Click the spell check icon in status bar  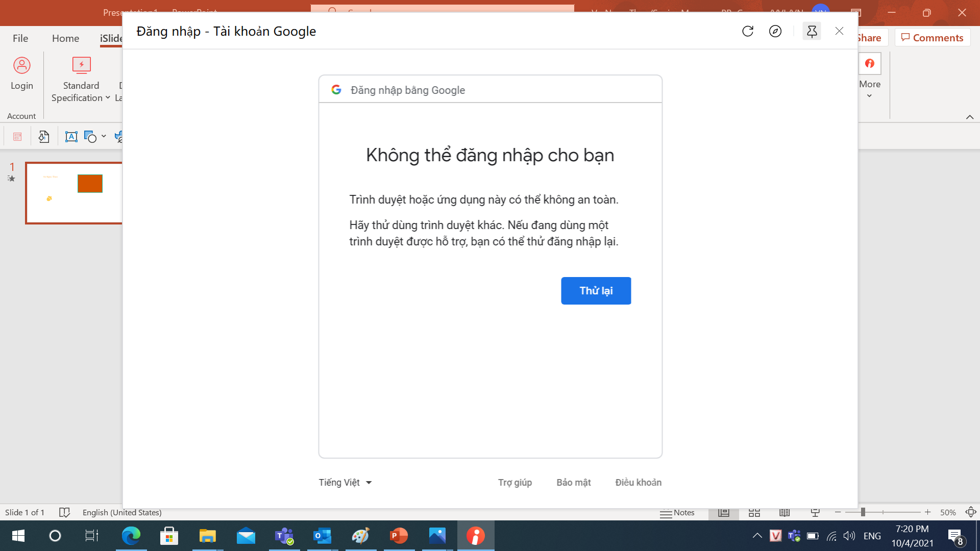[x=64, y=512]
